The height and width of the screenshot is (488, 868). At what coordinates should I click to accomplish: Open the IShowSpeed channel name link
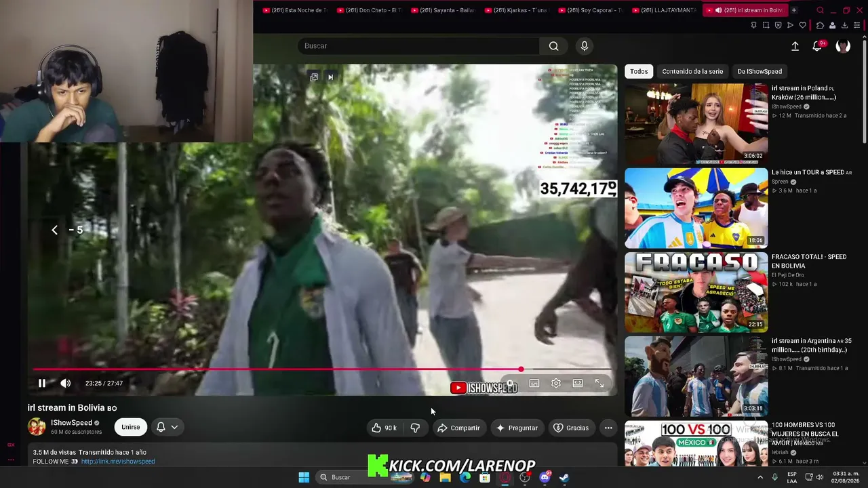[71, 423]
